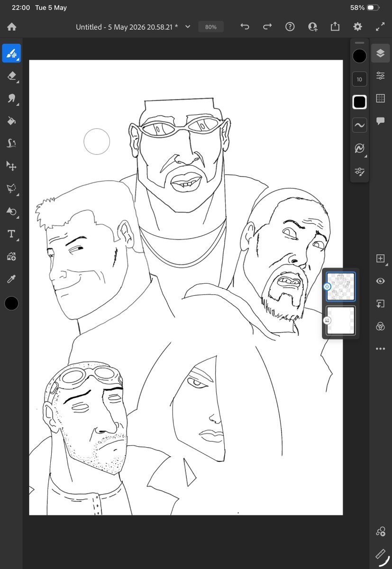The image size is (392, 569).
Task: Switch to detailed layer grid view
Action: click(380, 98)
